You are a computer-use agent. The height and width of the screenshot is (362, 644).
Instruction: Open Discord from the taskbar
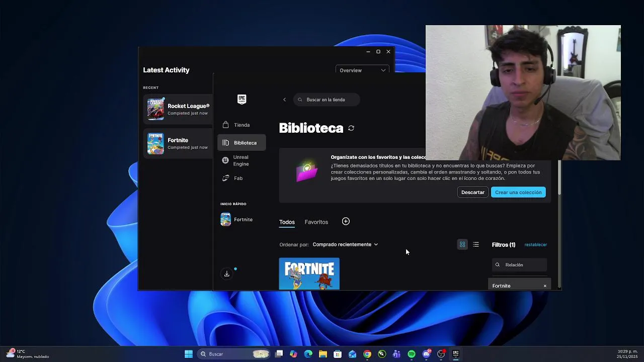(427, 354)
